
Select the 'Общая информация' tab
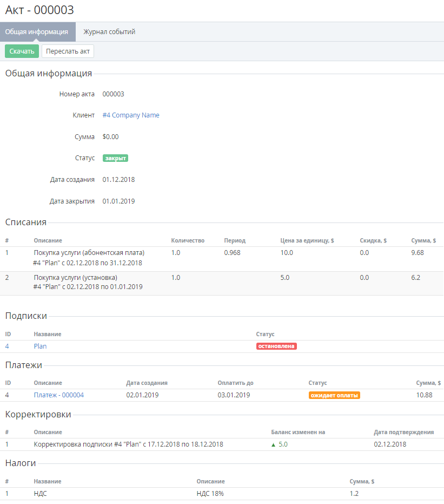[37, 32]
